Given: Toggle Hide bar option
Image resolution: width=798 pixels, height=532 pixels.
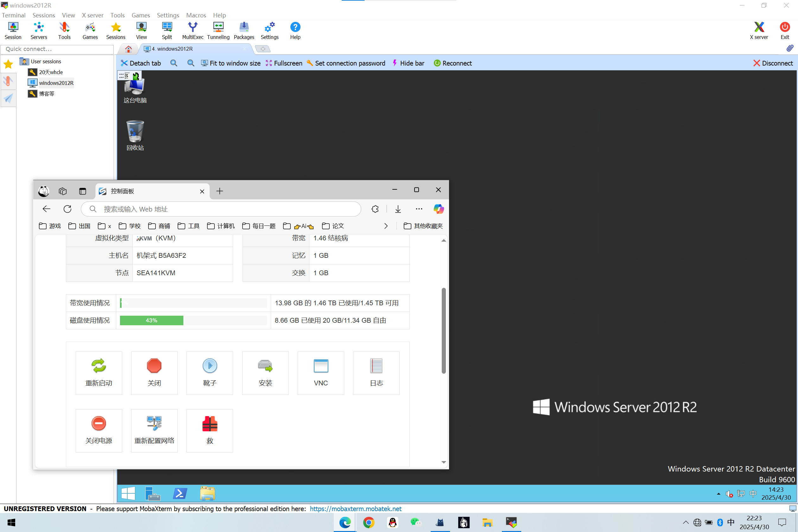Looking at the screenshot, I should click(x=408, y=63).
